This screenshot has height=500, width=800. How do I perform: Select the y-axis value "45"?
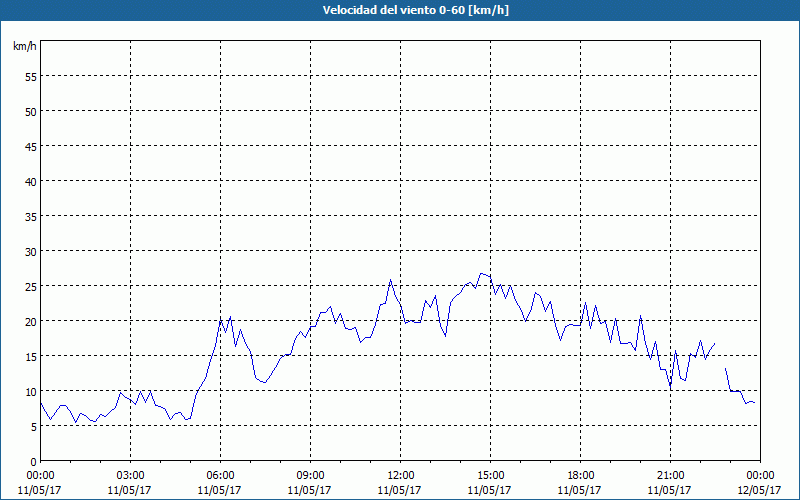pos(31,146)
